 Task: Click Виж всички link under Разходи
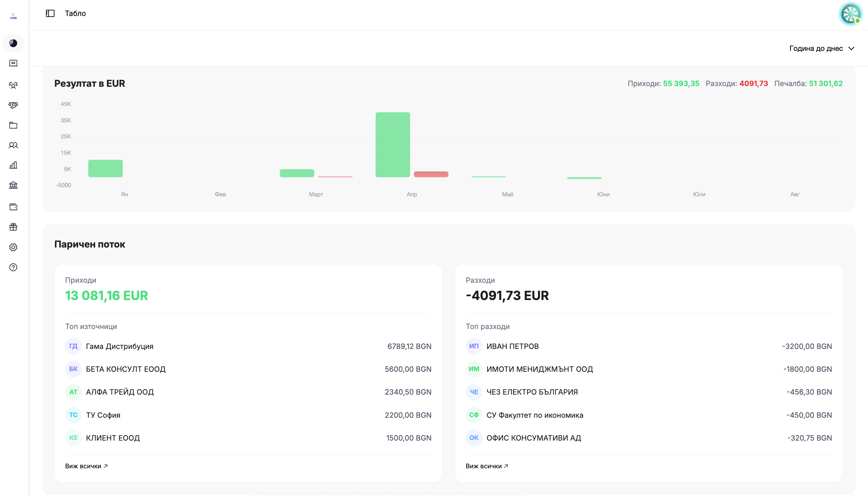point(487,466)
